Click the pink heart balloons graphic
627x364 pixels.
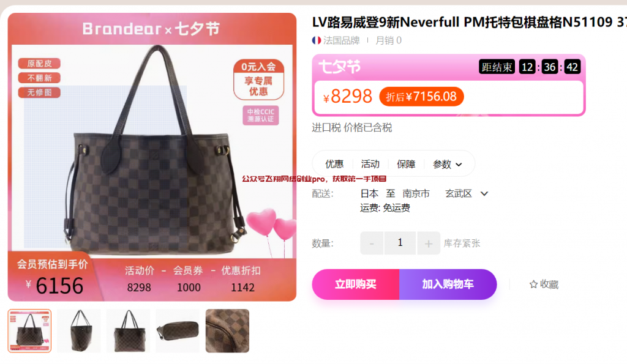(x=271, y=226)
